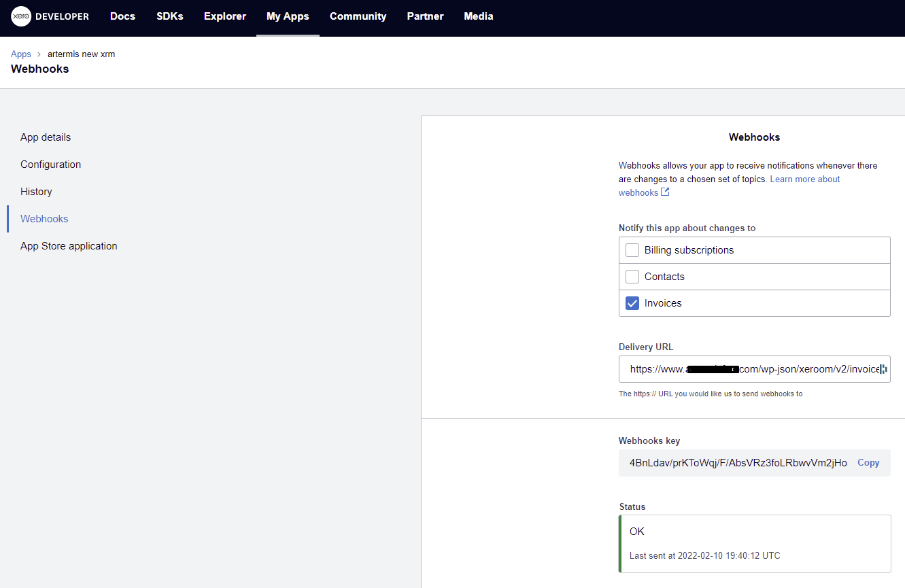Enable Billing subscriptions notifications
This screenshot has height=588, width=905.
(x=632, y=250)
